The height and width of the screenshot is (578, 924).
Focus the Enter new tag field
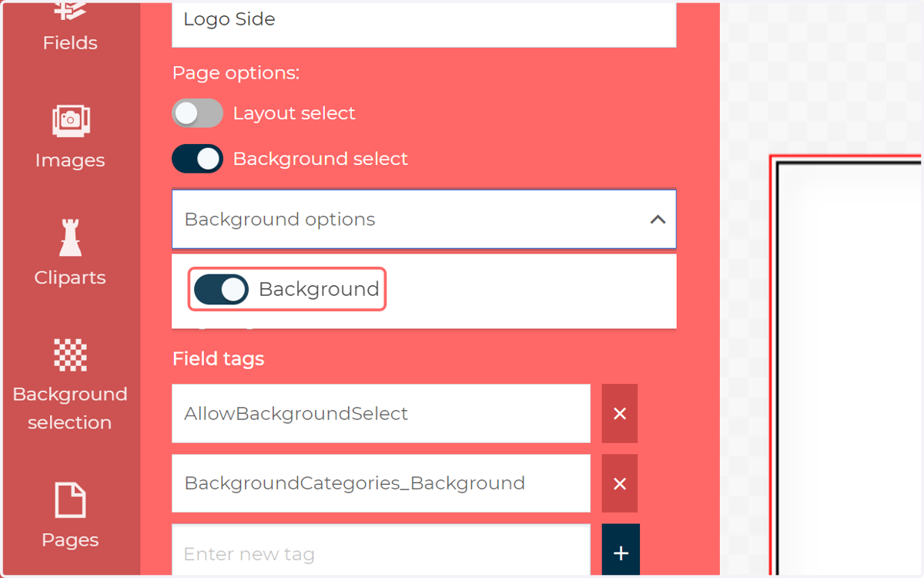[x=381, y=550]
